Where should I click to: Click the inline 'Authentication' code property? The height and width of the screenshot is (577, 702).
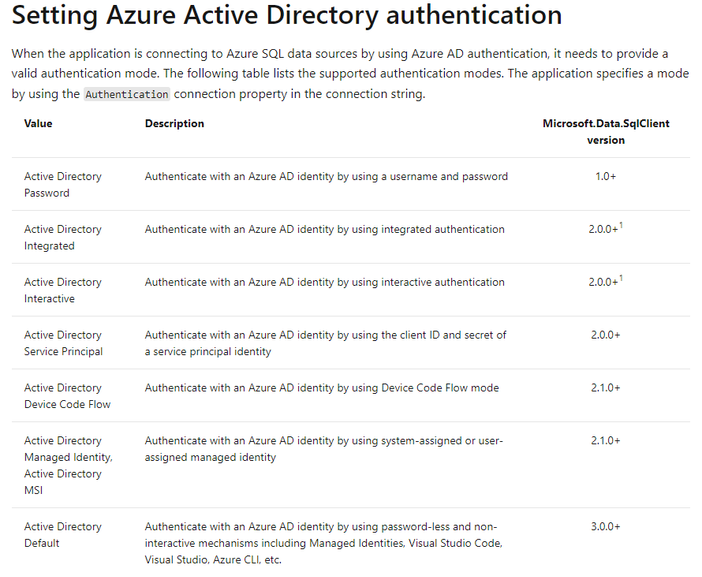[127, 94]
